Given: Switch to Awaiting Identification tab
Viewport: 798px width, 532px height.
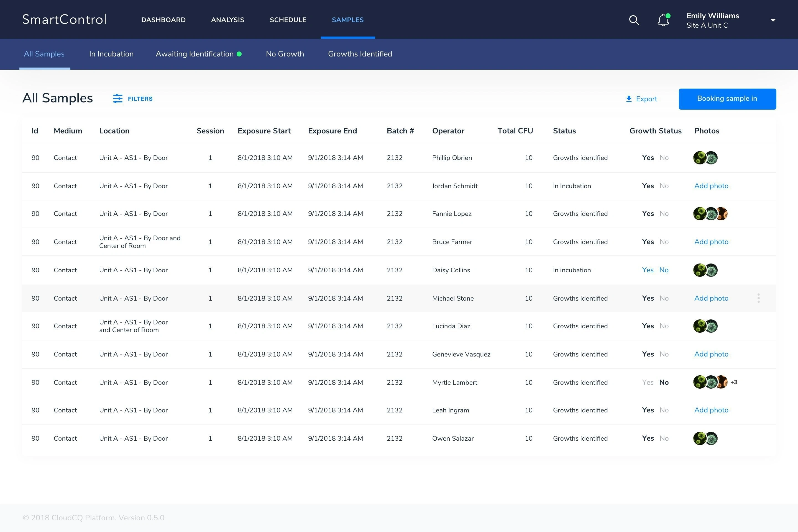Looking at the screenshot, I should pyautogui.click(x=195, y=54).
